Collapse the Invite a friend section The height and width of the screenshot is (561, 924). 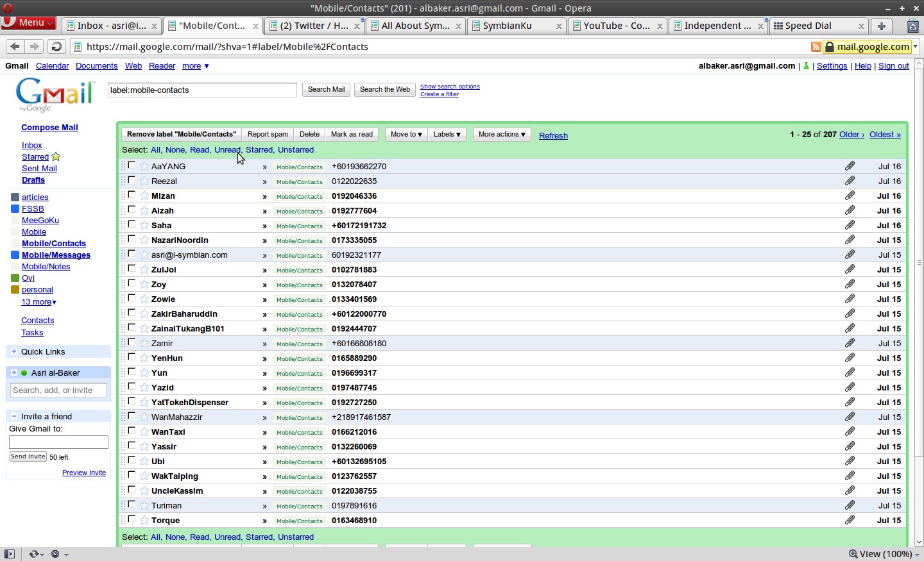tap(14, 416)
